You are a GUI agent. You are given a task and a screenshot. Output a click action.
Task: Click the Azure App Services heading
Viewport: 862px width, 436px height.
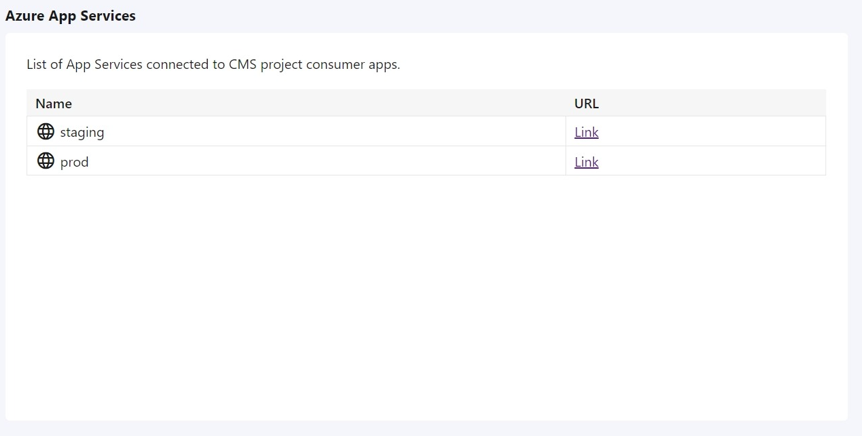pyautogui.click(x=70, y=16)
